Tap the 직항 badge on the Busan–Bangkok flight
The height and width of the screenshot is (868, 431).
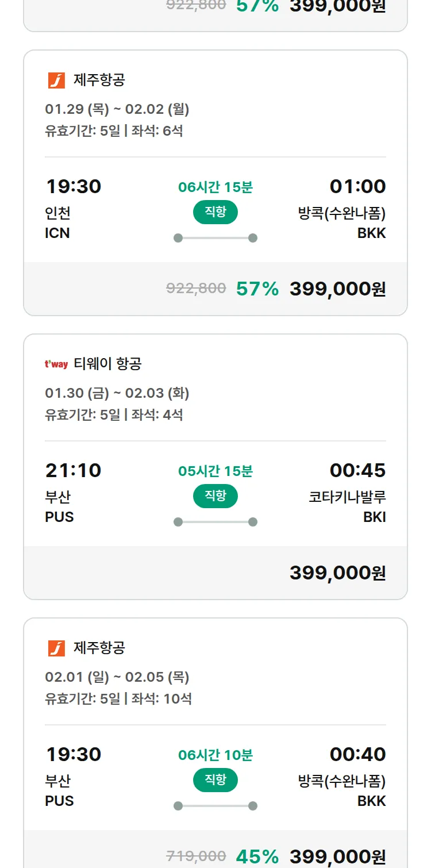click(x=215, y=780)
